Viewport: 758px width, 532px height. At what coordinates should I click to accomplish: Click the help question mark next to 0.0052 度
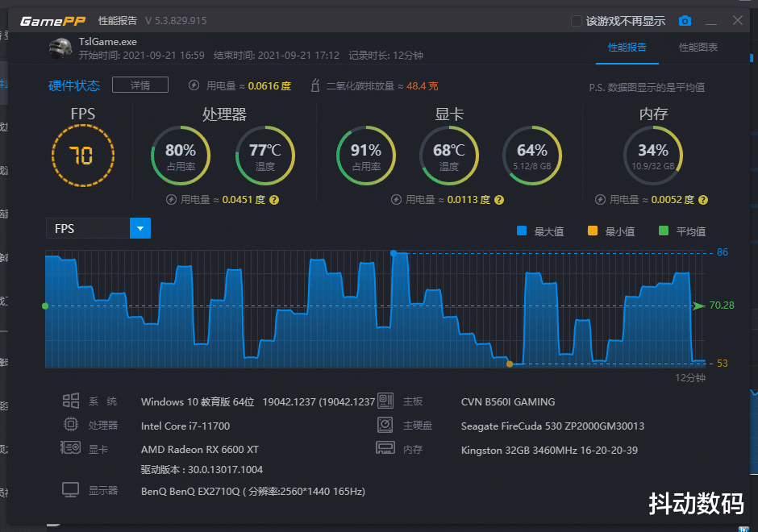pyautogui.click(x=703, y=200)
